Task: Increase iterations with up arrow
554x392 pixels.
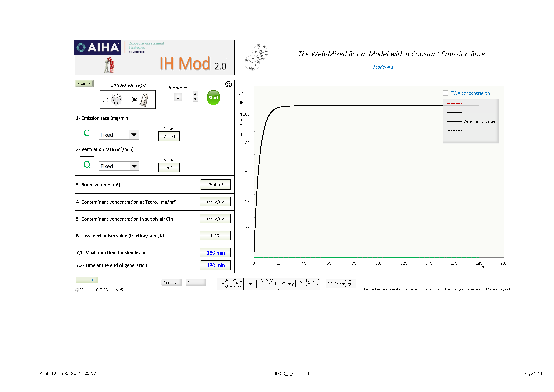Action: (195, 94)
